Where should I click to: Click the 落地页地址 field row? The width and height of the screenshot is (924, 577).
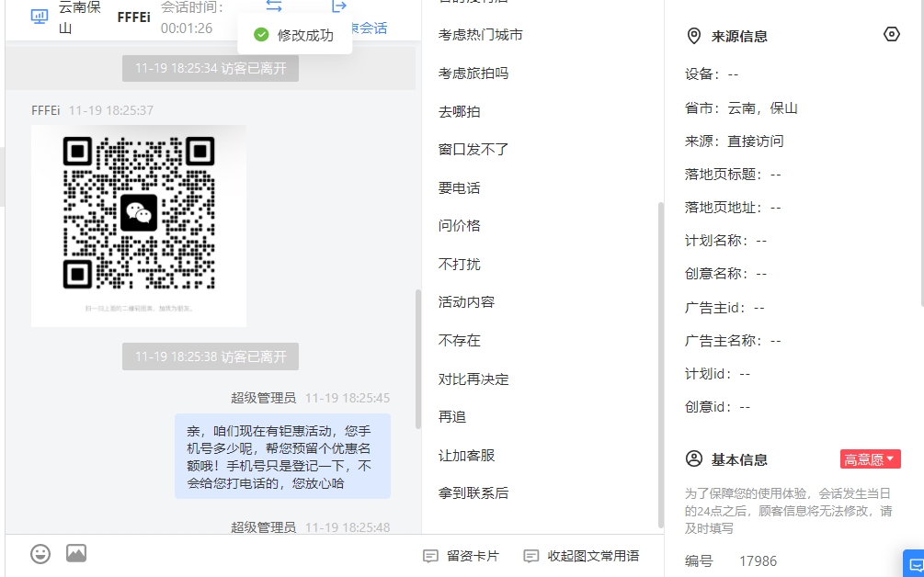733,208
